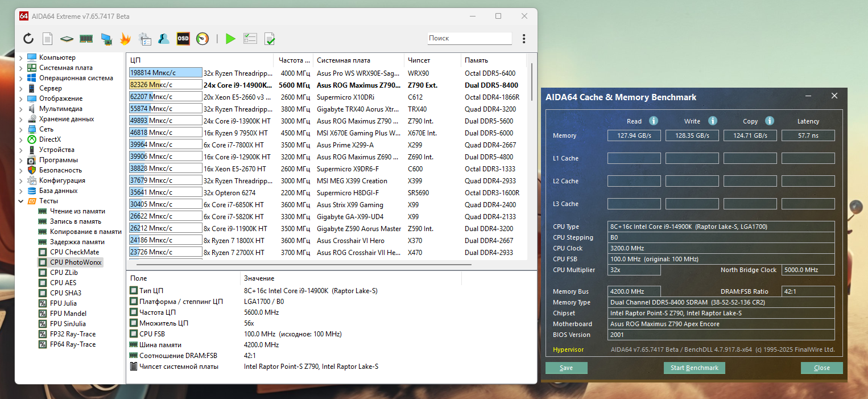This screenshot has height=399, width=868.
Task: Click the info icon beside Read
Action: click(x=654, y=121)
